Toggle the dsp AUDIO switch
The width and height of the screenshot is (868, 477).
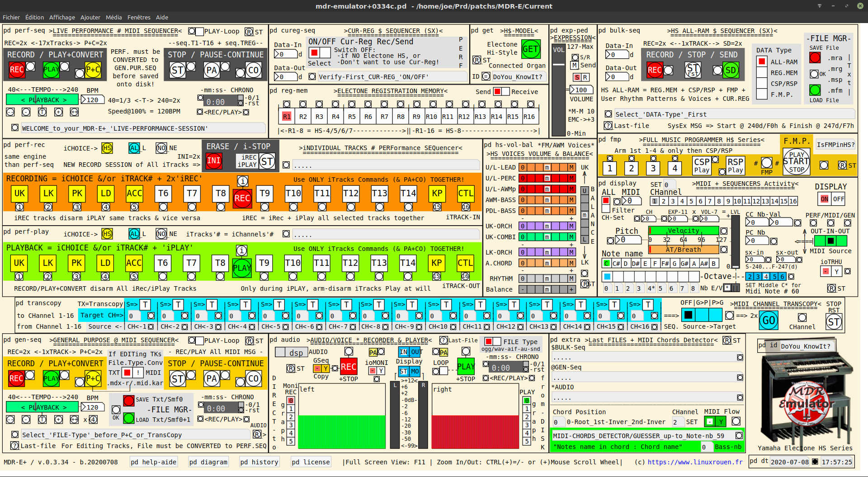pos(291,352)
